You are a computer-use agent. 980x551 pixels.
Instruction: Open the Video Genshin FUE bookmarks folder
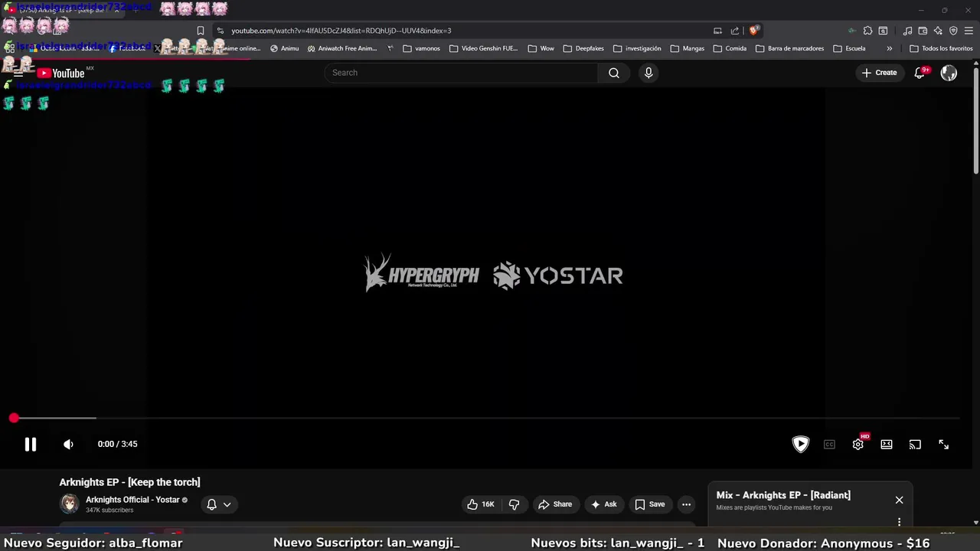click(484, 48)
